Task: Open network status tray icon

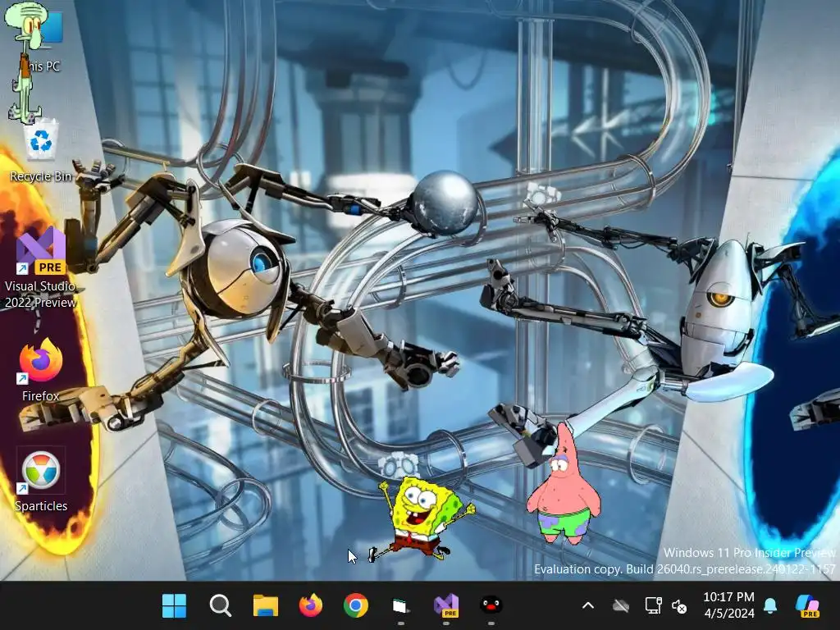Action: pyautogui.click(x=653, y=606)
